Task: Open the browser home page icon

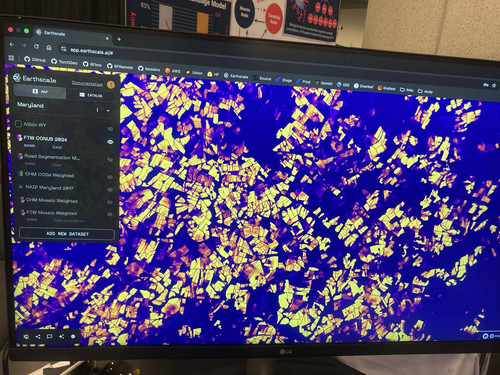Action: (x=49, y=47)
